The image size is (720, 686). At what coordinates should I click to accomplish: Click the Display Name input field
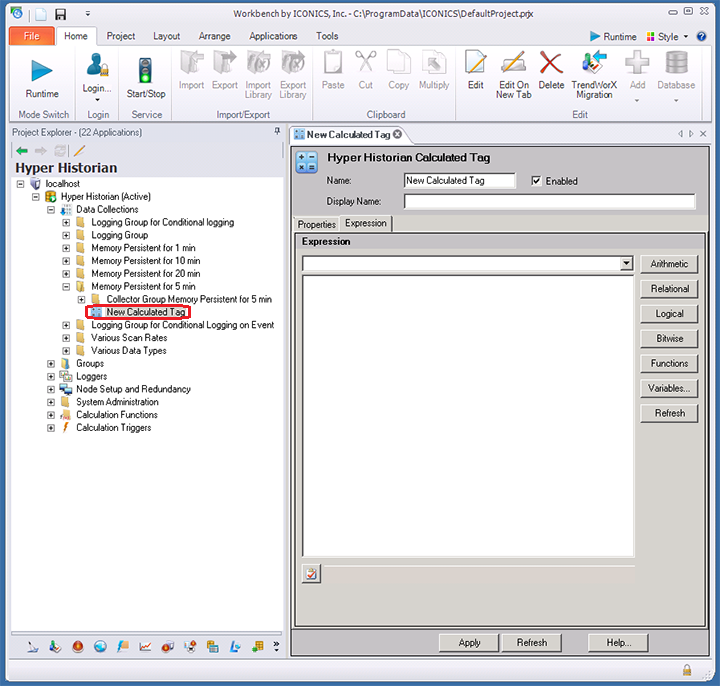549,201
